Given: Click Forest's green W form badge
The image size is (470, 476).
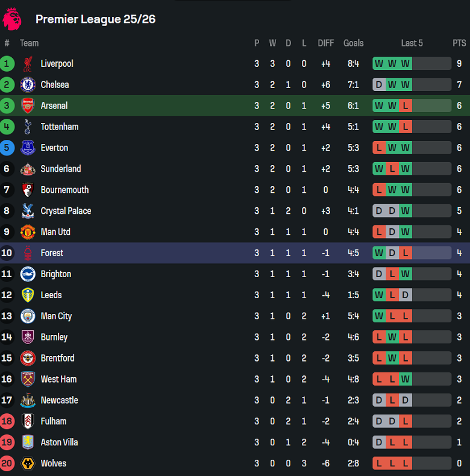Looking at the screenshot, I should pyautogui.click(x=379, y=253).
